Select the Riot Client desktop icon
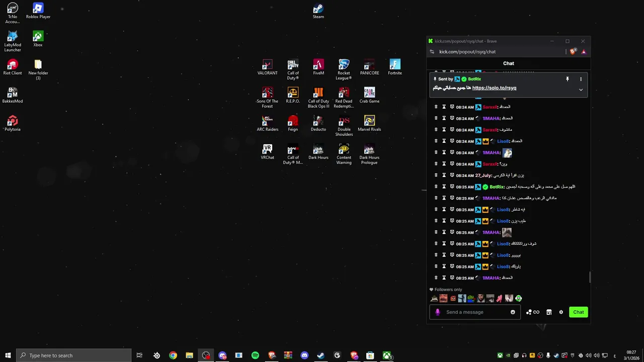The image size is (644, 362). point(13,67)
